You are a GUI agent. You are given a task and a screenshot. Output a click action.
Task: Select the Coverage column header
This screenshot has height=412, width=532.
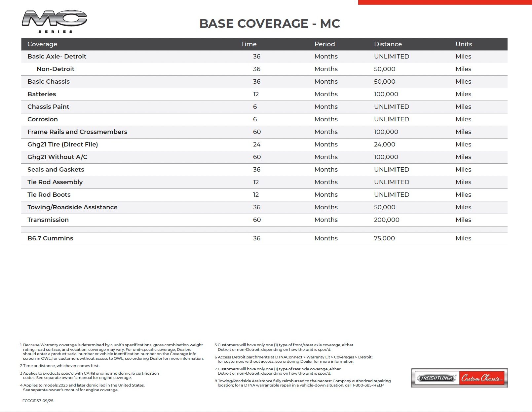[42, 44]
